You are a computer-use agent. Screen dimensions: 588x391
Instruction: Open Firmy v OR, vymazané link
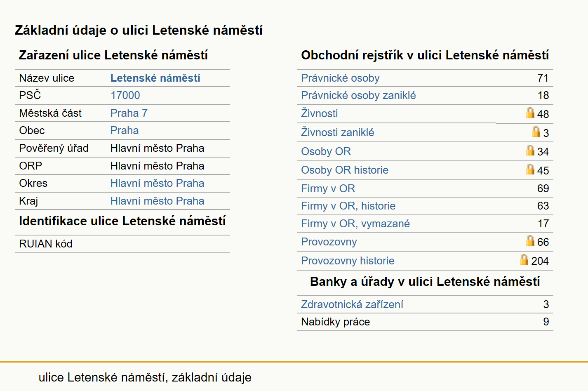click(x=355, y=224)
